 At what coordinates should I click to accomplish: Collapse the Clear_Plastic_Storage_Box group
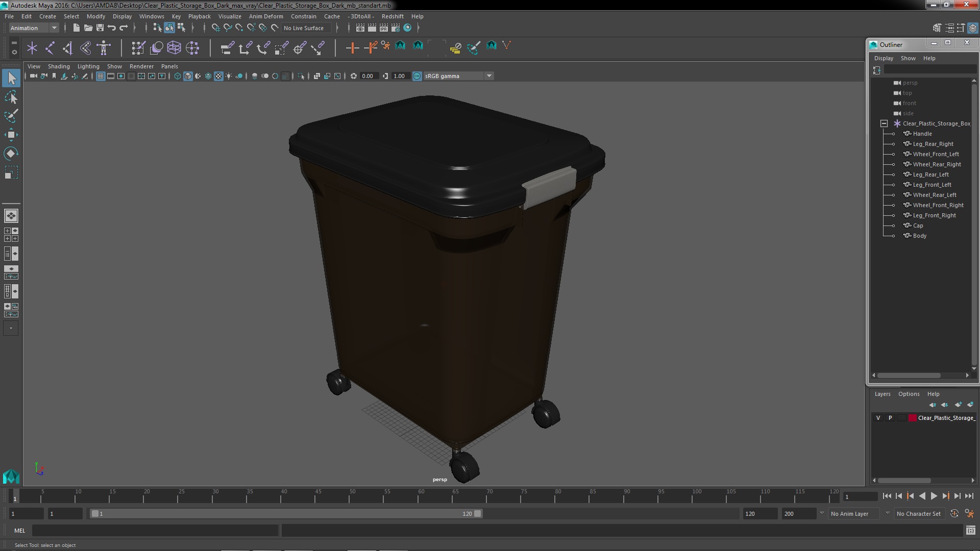[884, 123]
